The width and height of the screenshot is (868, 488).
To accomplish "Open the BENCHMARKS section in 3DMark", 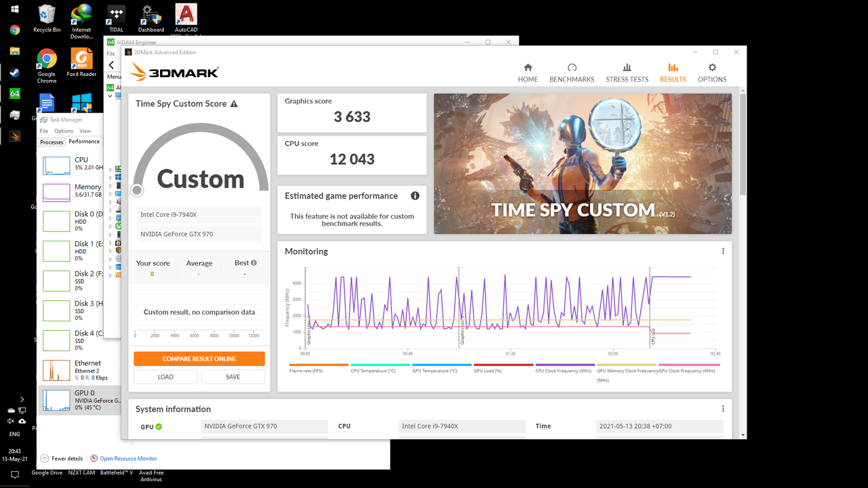I will click(x=572, y=73).
